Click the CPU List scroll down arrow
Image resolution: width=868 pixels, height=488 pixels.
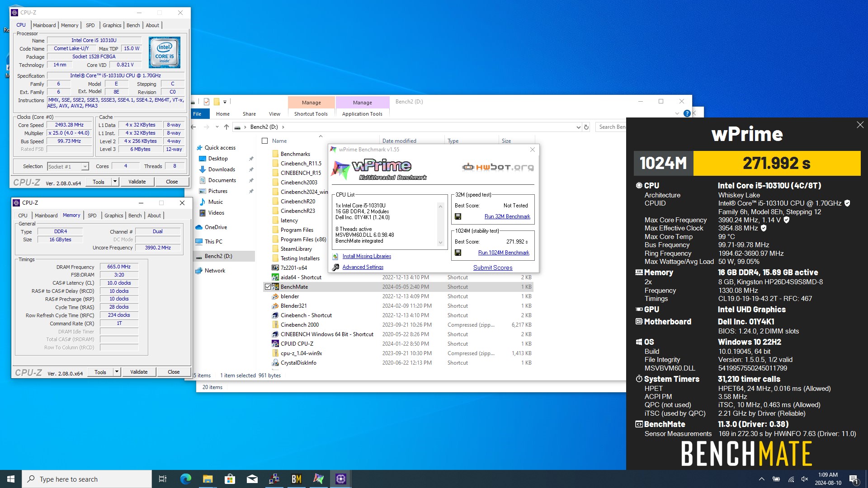[x=440, y=243]
